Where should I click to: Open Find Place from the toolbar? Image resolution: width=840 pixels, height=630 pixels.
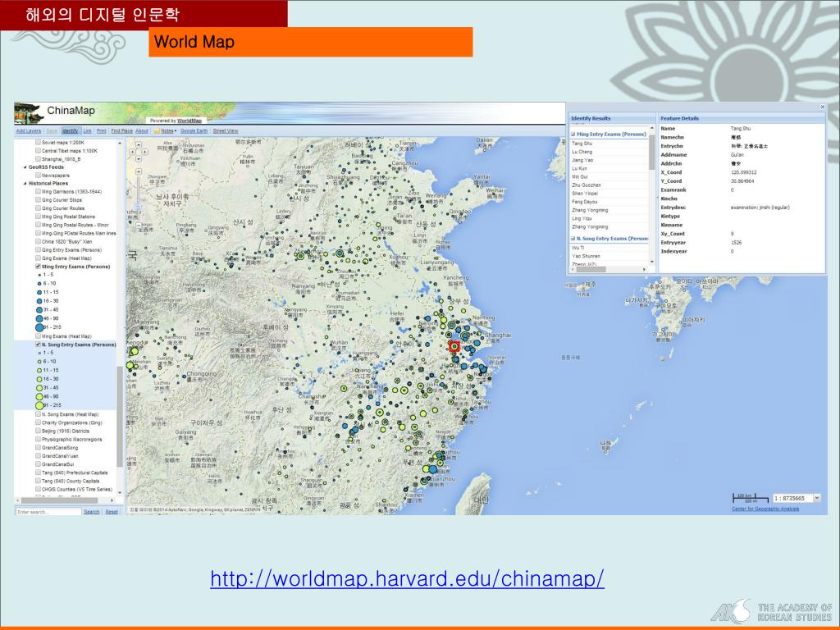pyautogui.click(x=121, y=130)
